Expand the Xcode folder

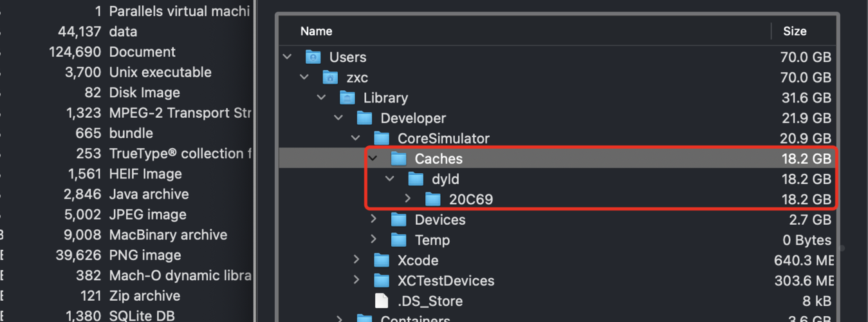tap(356, 260)
